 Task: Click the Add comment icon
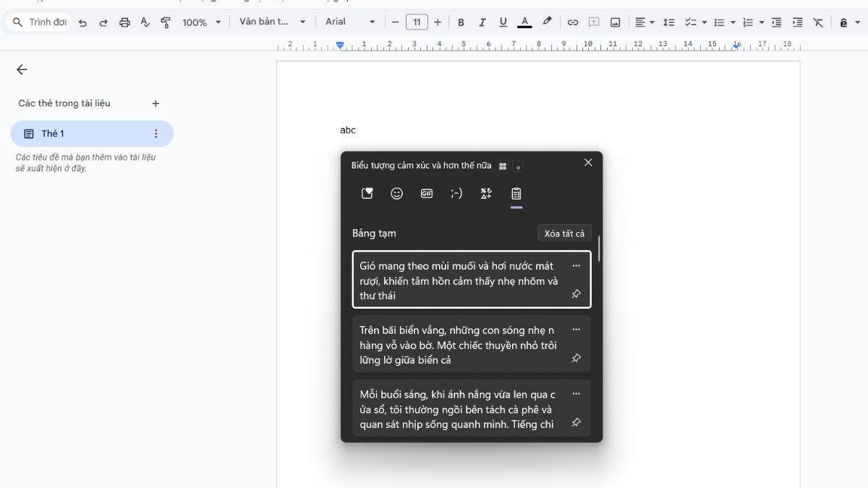(594, 22)
